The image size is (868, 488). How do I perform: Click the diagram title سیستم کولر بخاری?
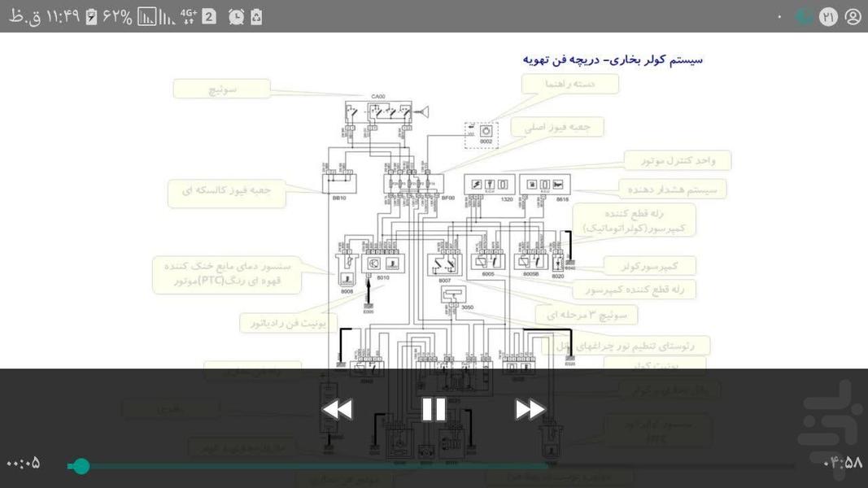612,59
